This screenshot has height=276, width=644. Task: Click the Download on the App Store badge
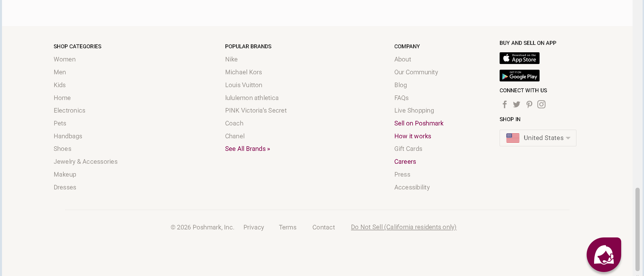(x=519, y=58)
